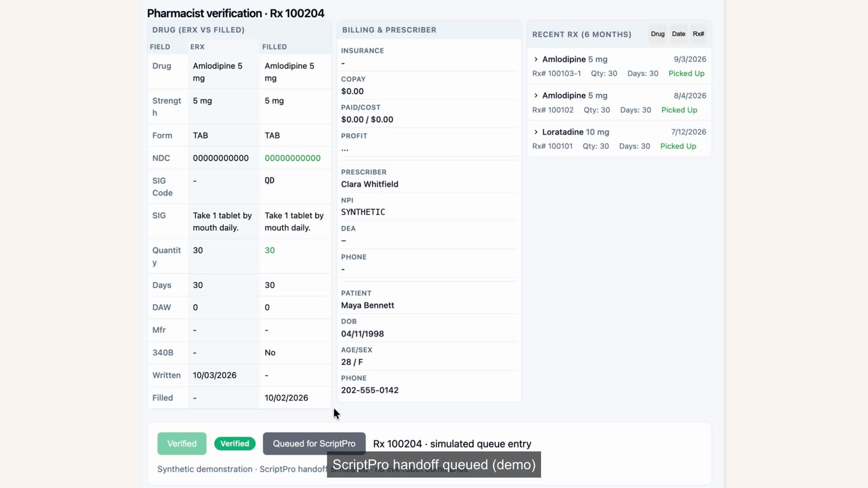Sort recent Rx by Drug

pyautogui.click(x=657, y=34)
